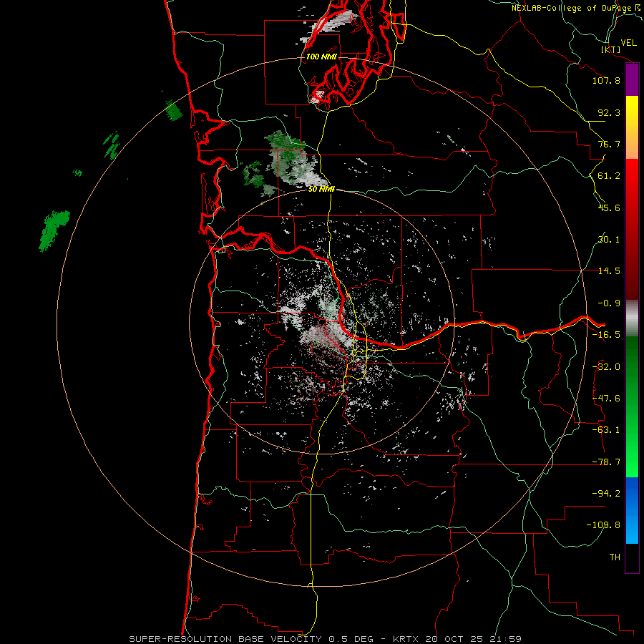Click the 107.8 value on velocity scale

(x=606, y=80)
